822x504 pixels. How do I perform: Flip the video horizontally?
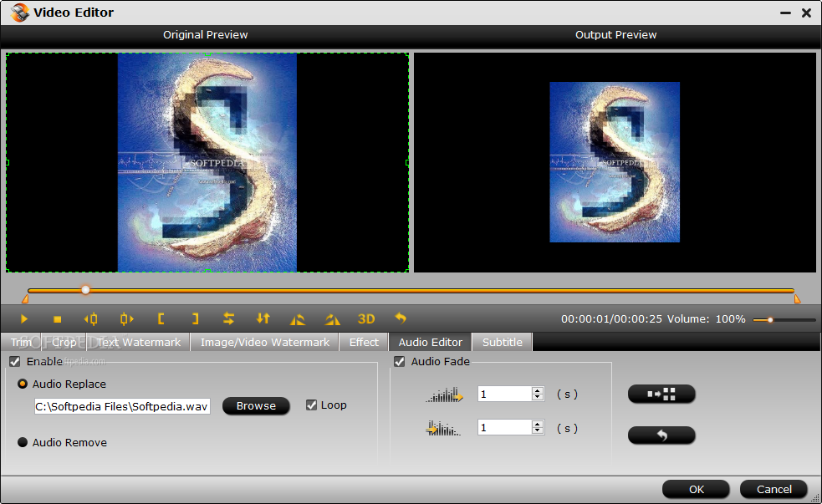pos(228,318)
